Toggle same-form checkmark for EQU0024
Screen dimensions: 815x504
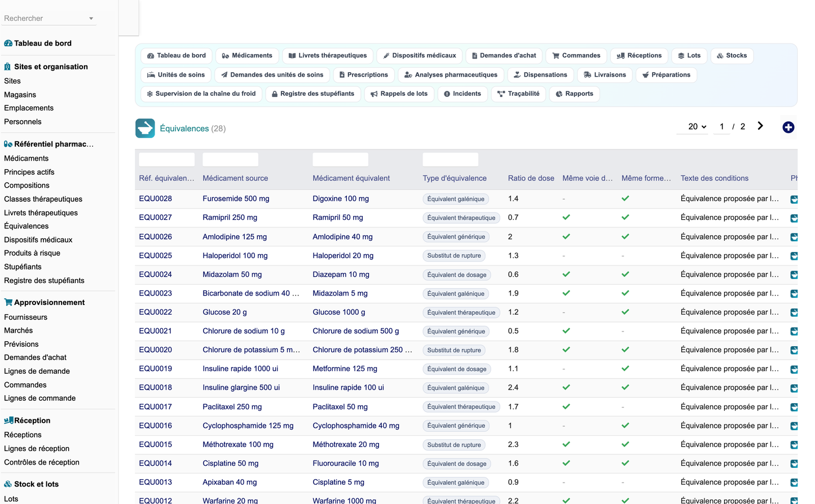[625, 274]
